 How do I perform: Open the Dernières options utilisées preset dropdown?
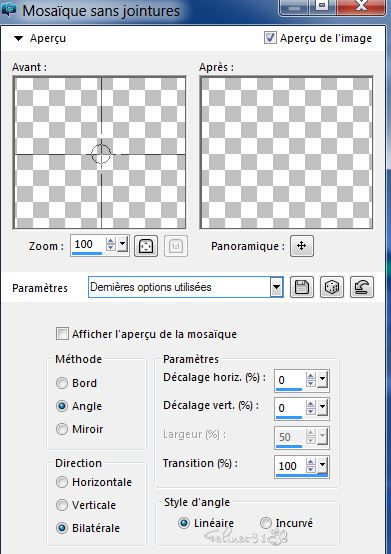point(277,287)
